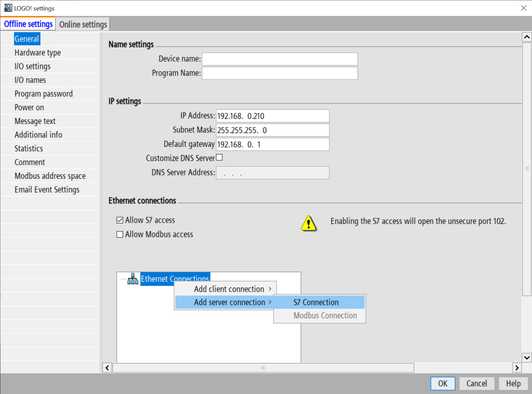Toggle the Allow S7 access checkbox

[120, 220]
